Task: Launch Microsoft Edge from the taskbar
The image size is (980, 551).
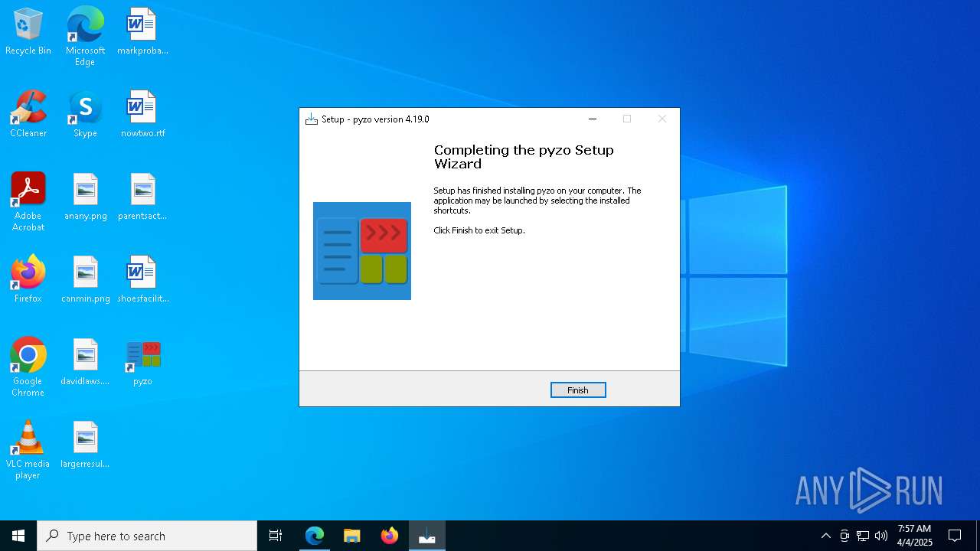Action: click(x=315, y=536)
